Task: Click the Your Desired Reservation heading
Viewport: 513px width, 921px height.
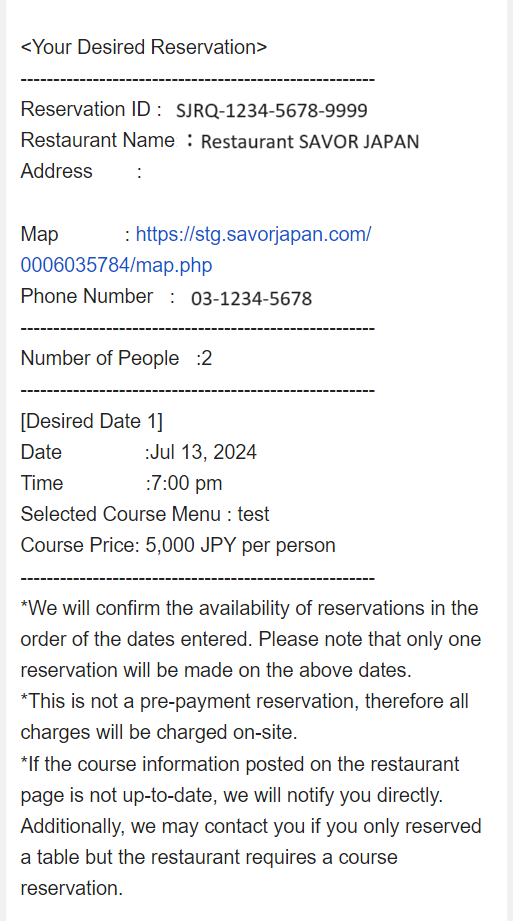Action: click(x=144, y=47)
